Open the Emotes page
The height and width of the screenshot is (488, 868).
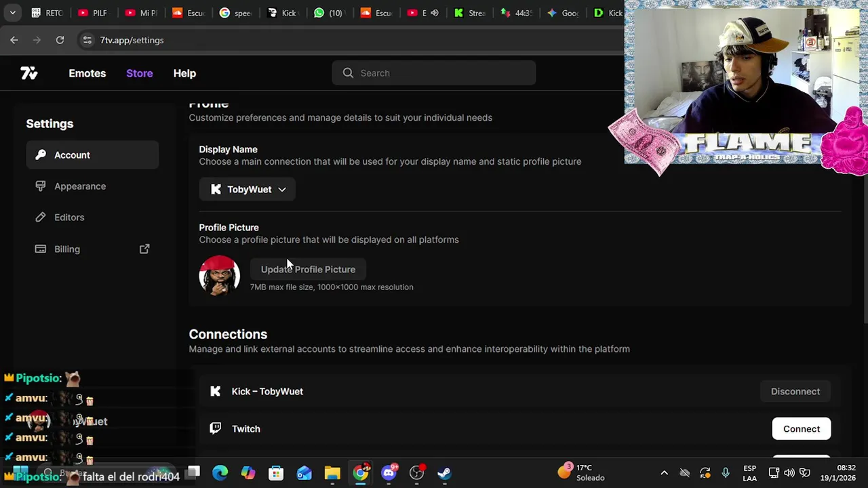pos(87,73)
